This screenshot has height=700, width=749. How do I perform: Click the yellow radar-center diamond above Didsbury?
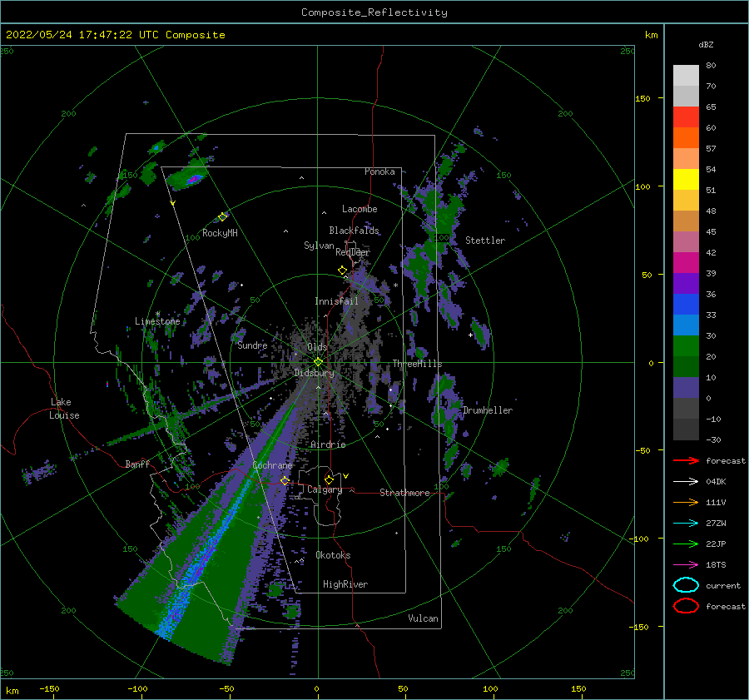point(318,362)
